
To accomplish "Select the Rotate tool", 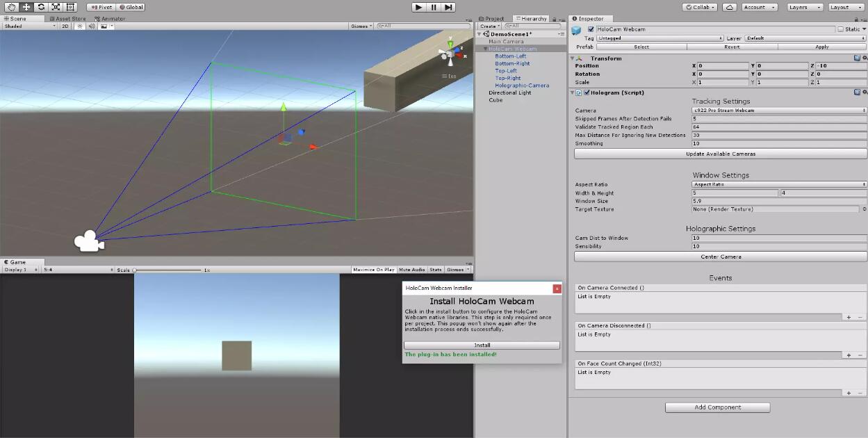I will coord(41,7).
